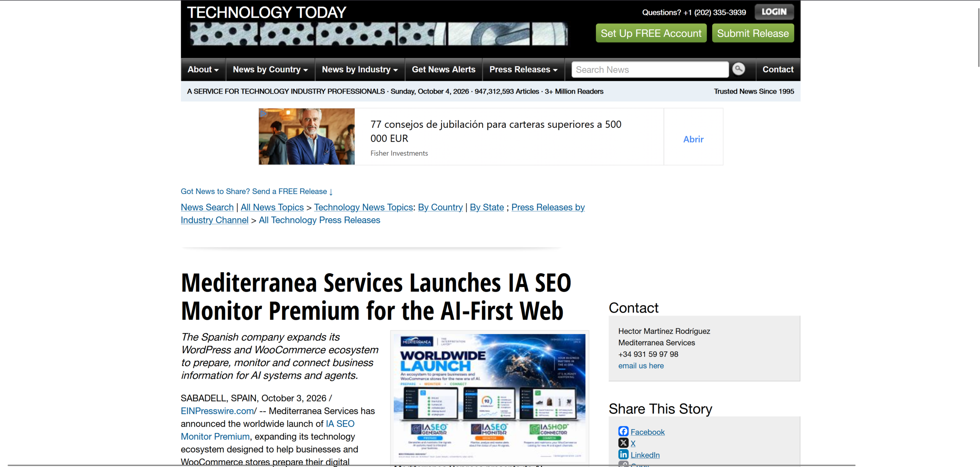Click the search magnifier icon button
Image resolution: width=980 pixels, height=467 pixels.
738,69
